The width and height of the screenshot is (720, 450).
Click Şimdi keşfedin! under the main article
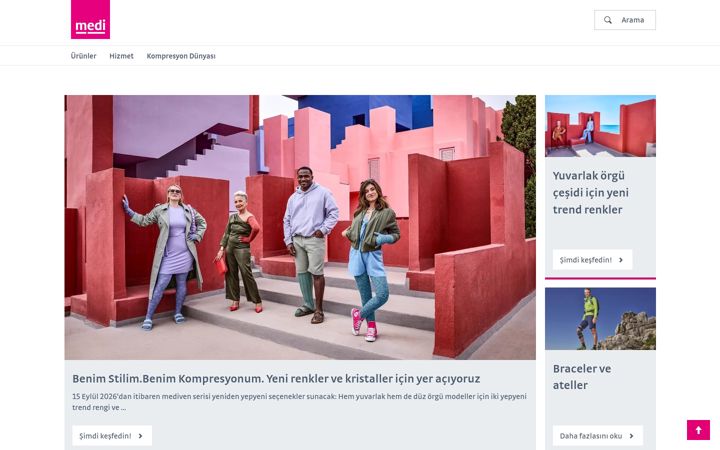112,436
